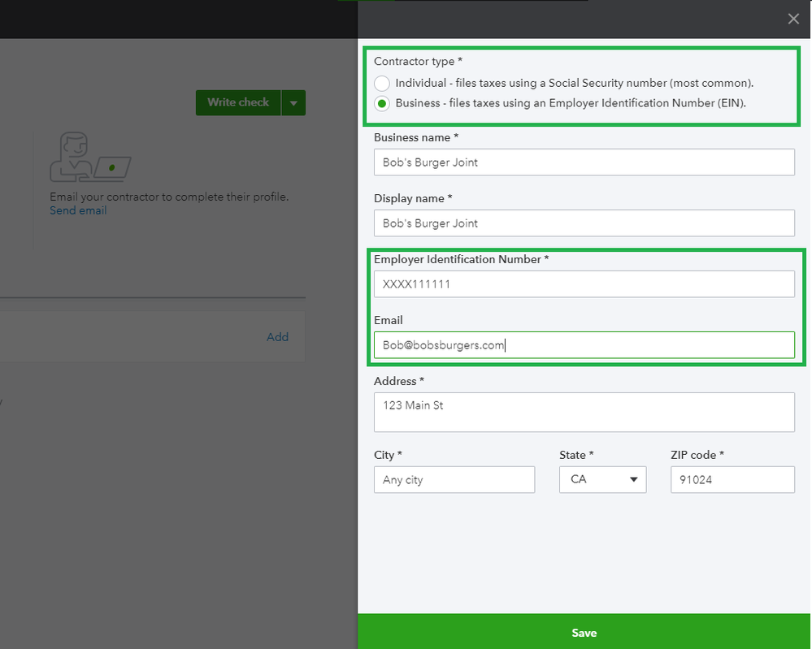This screenshot has width=812, height=649.
Task: Select the Individual contractor type radio
Action: point(382,83)
